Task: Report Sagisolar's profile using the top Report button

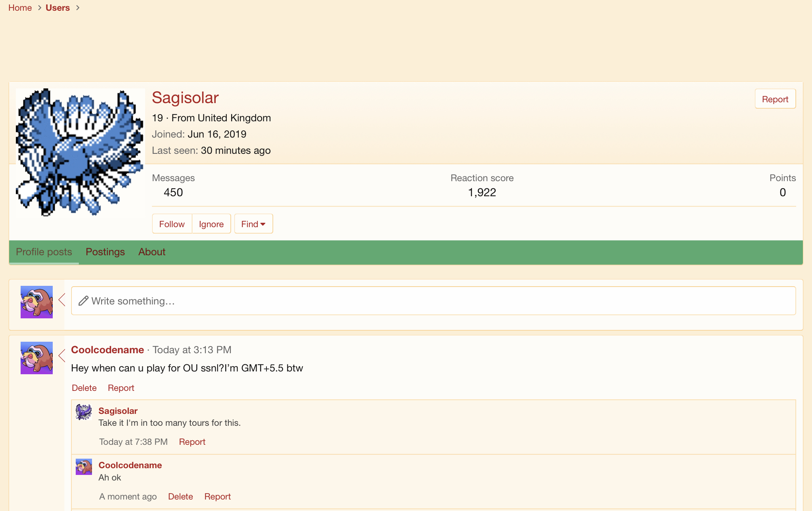Action: (x=775, y=99)
